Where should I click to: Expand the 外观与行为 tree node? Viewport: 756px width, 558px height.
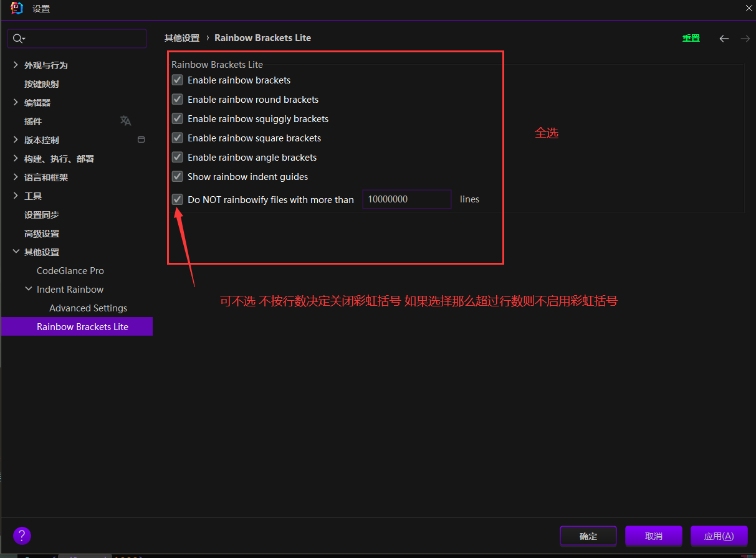pyautogui.click(x=16, y=65)
